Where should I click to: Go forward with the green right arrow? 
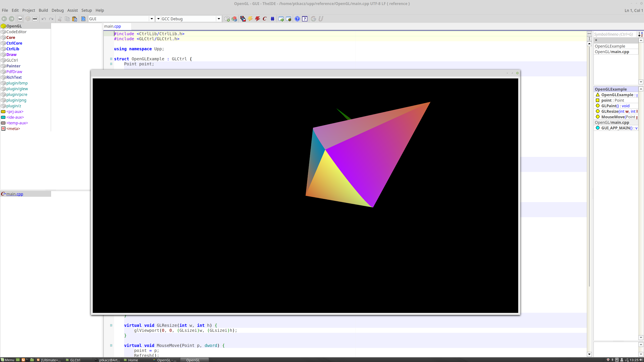pos(12,19)
